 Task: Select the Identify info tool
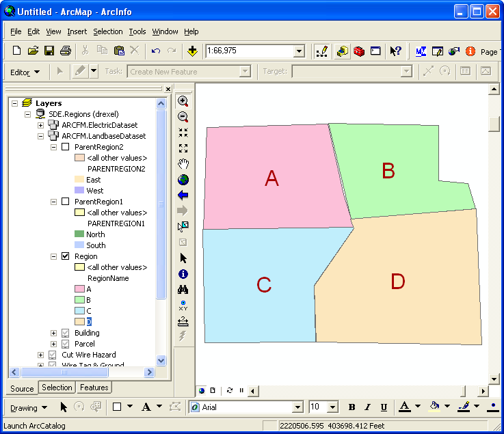click(183, 274)
